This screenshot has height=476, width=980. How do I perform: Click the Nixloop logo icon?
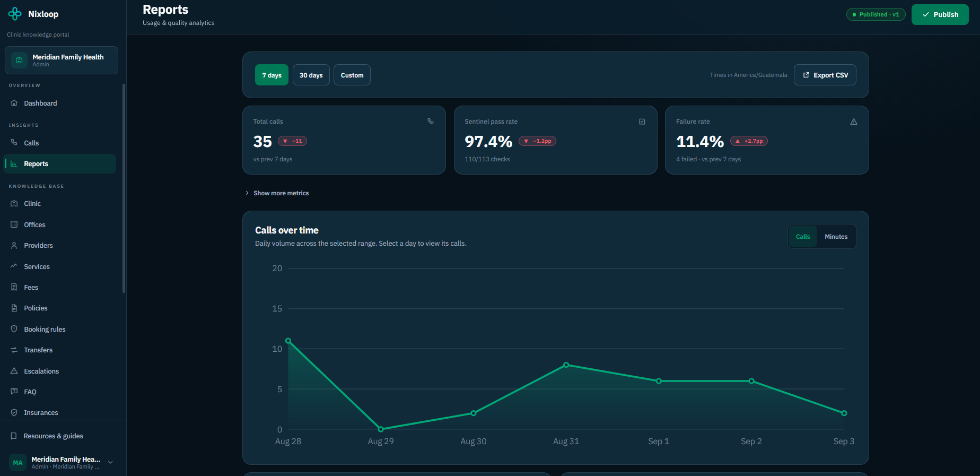tap(15, 14)
